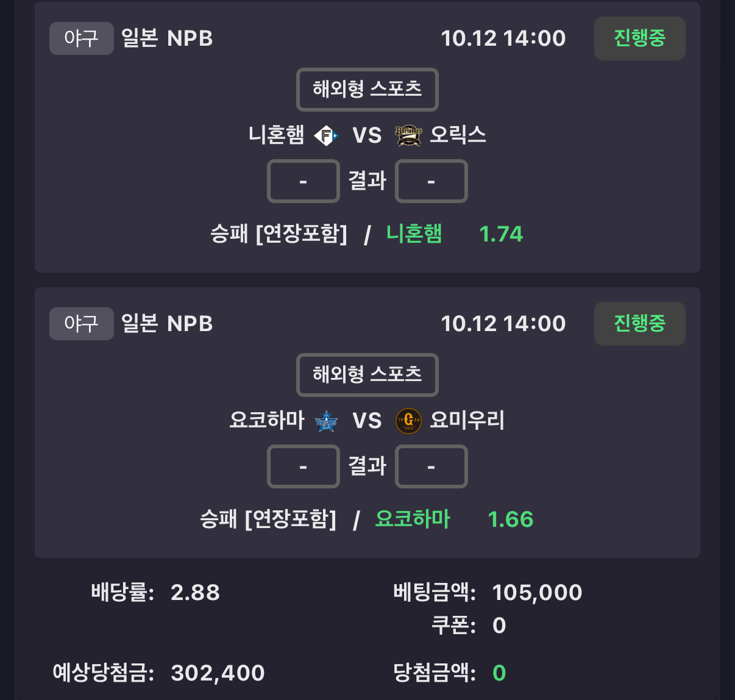The width and height of the screenshot is (735, 700).
Task: Select the 야구 tag on the first match
Action: coord(81,38)
